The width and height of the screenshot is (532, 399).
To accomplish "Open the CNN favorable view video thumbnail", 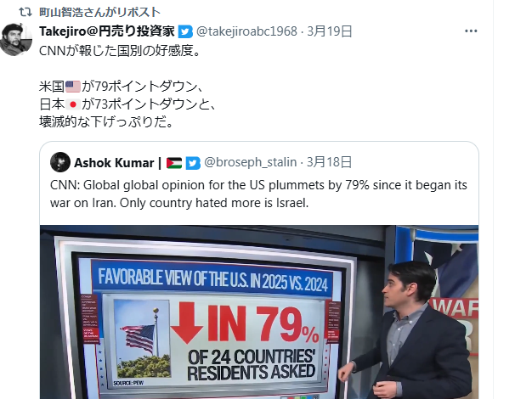I will (x=259, y=312).
